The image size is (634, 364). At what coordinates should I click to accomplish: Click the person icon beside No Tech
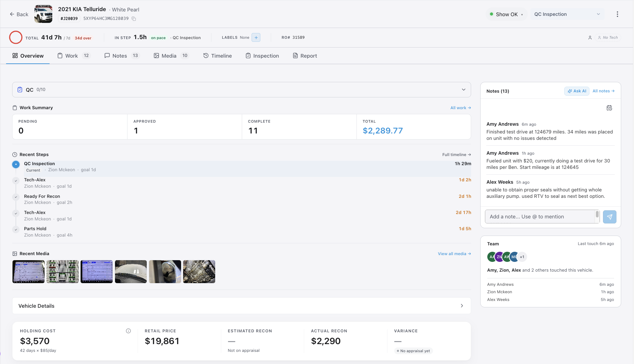pyautogui.click(x=590, y=38)
